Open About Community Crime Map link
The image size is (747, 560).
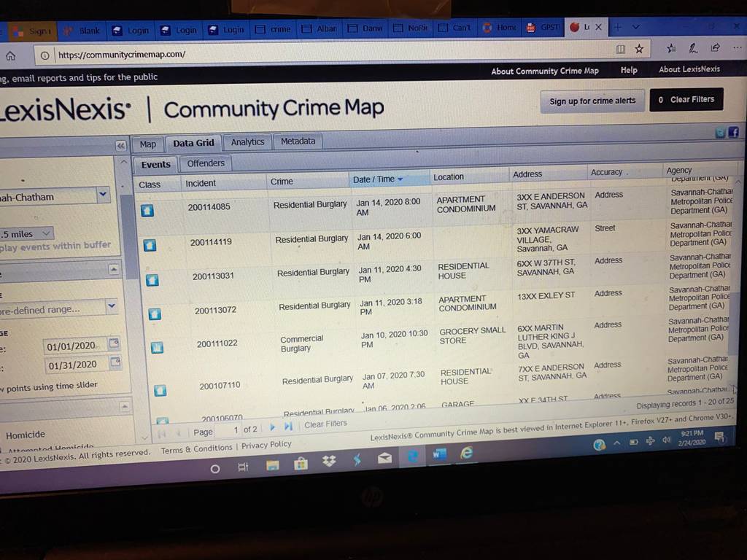[545, 71]
